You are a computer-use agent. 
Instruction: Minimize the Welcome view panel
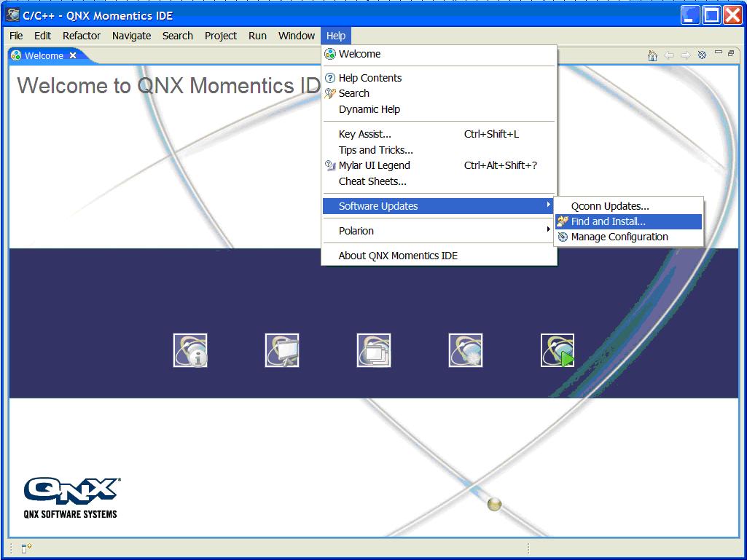click(719, 53)
